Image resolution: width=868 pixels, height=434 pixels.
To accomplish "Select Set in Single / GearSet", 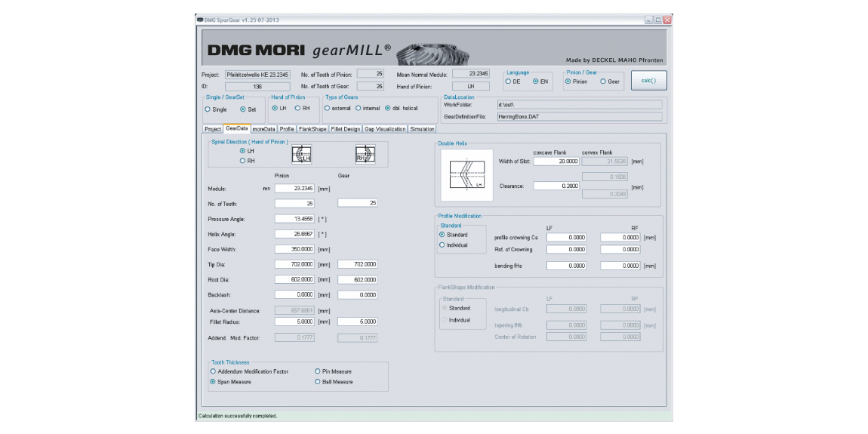I will 242,109.
